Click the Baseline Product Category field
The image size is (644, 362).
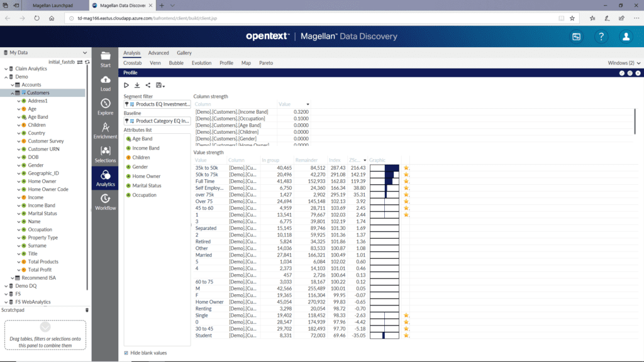[157, 121]
